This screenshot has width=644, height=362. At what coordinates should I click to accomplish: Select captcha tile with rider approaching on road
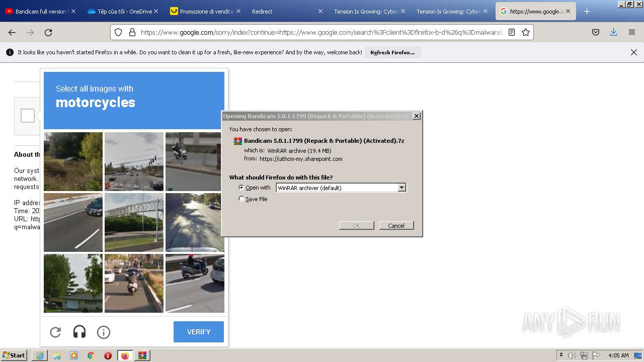coord(134,283)
